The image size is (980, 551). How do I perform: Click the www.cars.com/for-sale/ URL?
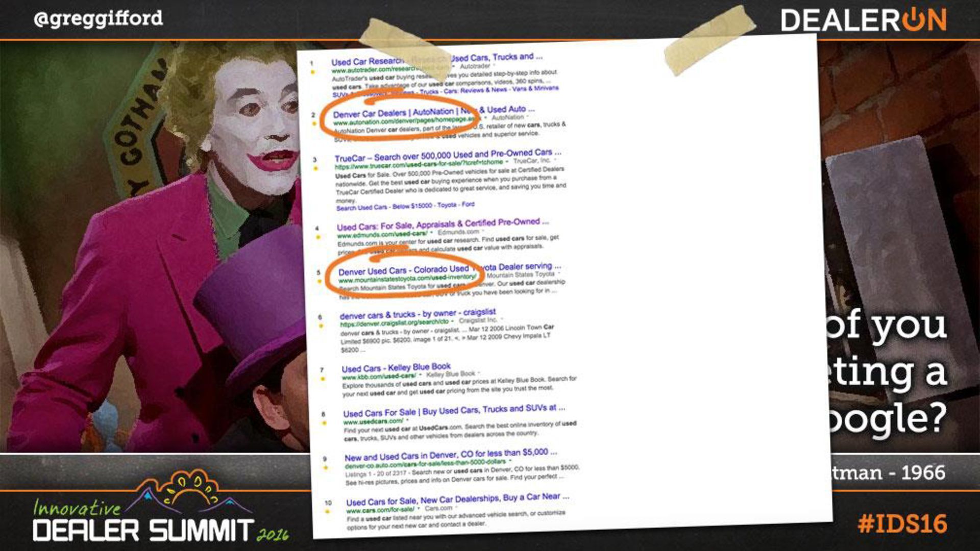(380, 510)
